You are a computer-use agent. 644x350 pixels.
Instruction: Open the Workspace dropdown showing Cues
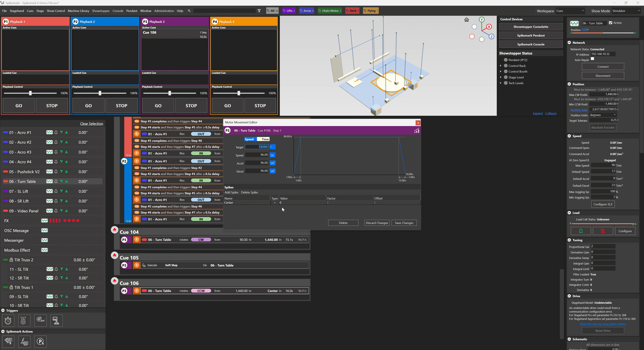570,11
